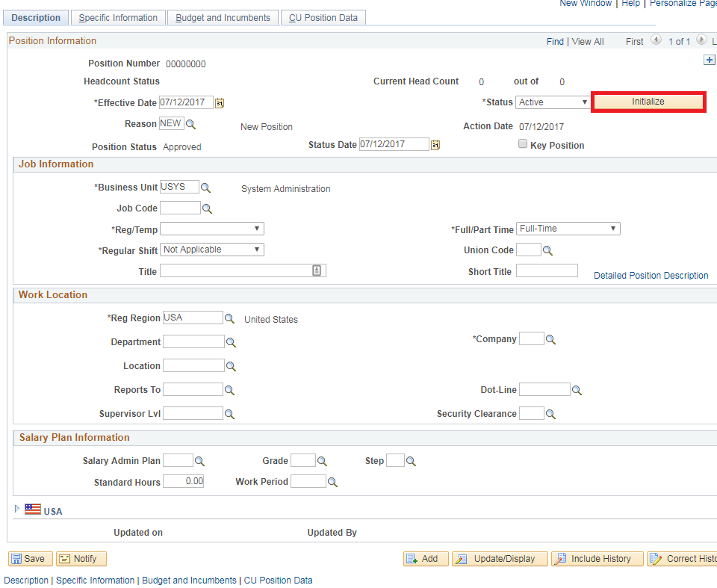
Task: Look up Company values
Action: click(x=550, y=339)
